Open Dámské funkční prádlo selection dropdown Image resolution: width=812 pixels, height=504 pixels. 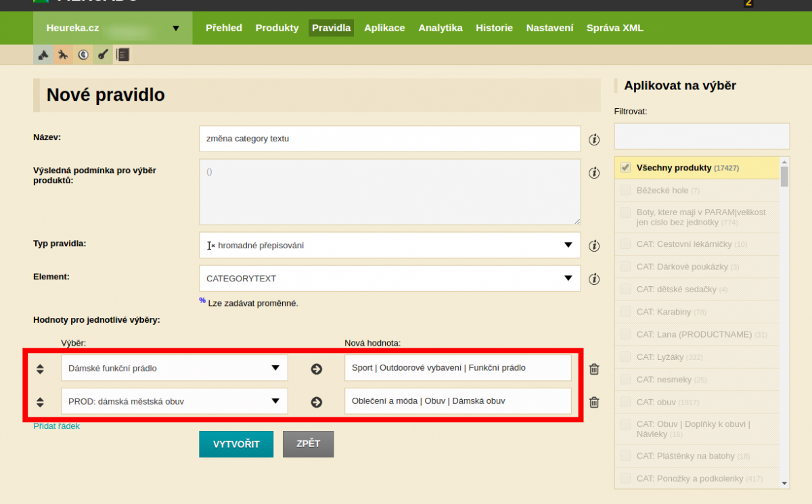(x=175, y=368)
